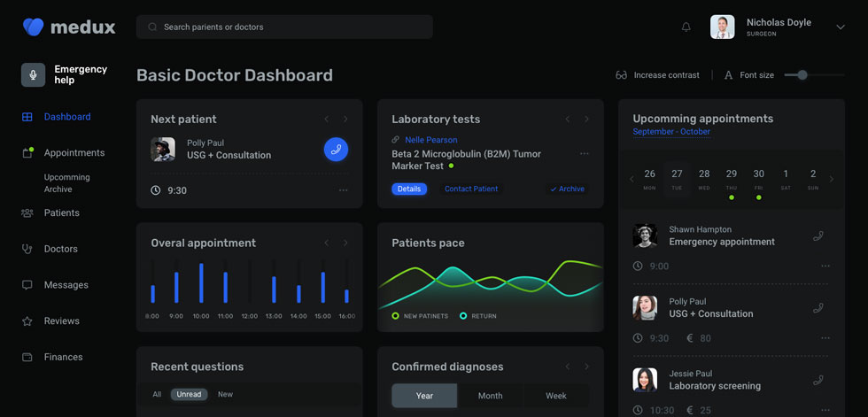Screen dimensions: 868x417
Task: Click the clock icon beside 9:30 in Next patient
Action: click(x=156, y=190)
